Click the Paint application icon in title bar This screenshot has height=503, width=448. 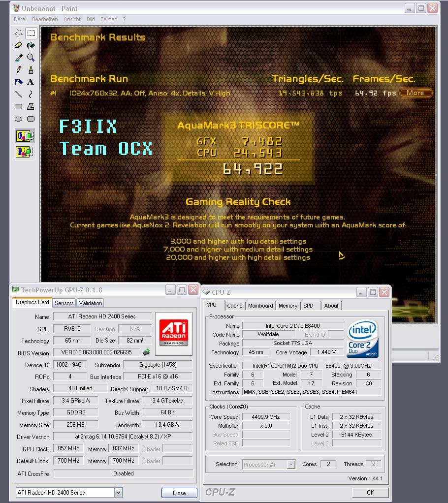(16, 8)
